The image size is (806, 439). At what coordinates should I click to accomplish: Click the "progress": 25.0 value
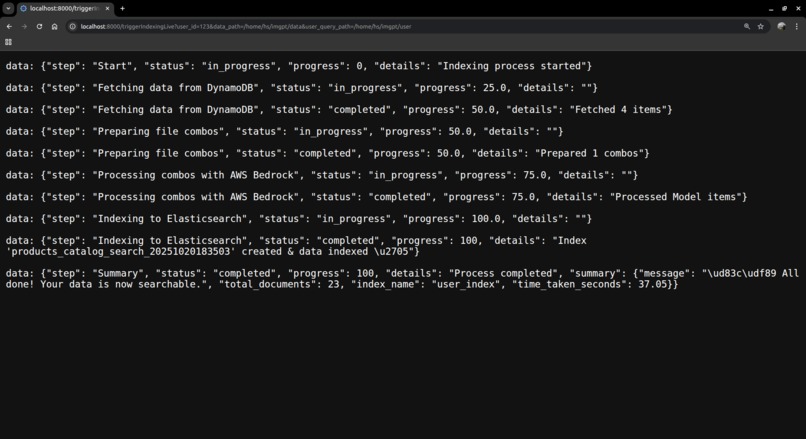tap(494, 88)
